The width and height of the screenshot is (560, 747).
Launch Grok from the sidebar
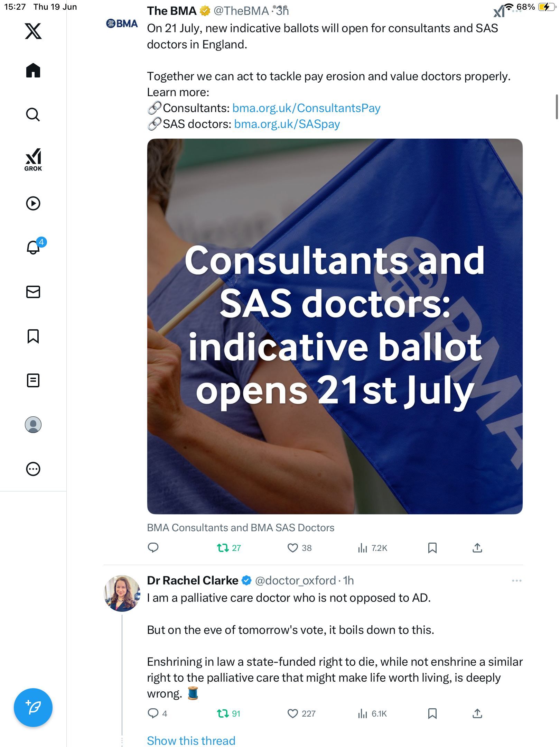pyautogui.click(x=33, y=160)
